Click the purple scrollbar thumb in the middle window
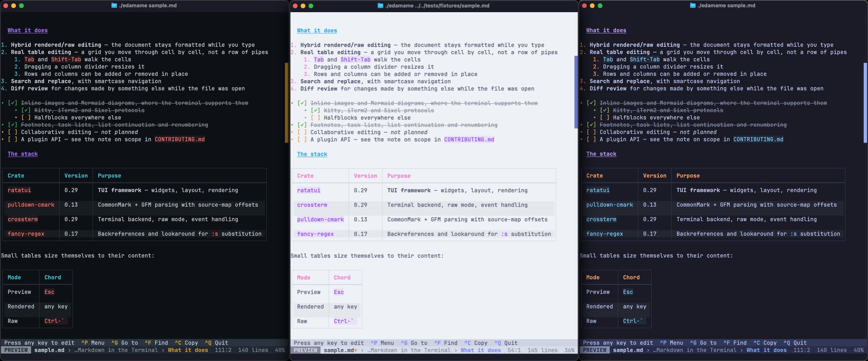This screenshot has width=868, height=361. (x=576, y=92)
